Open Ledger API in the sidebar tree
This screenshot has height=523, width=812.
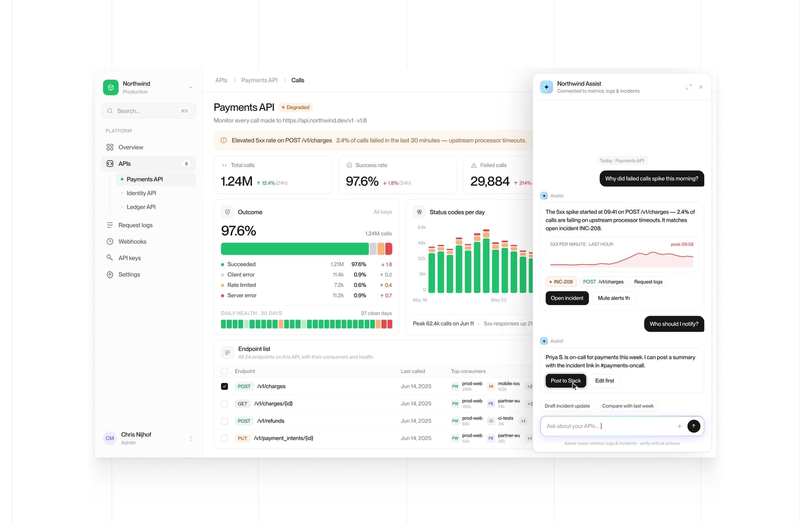[x=141, y=207]
